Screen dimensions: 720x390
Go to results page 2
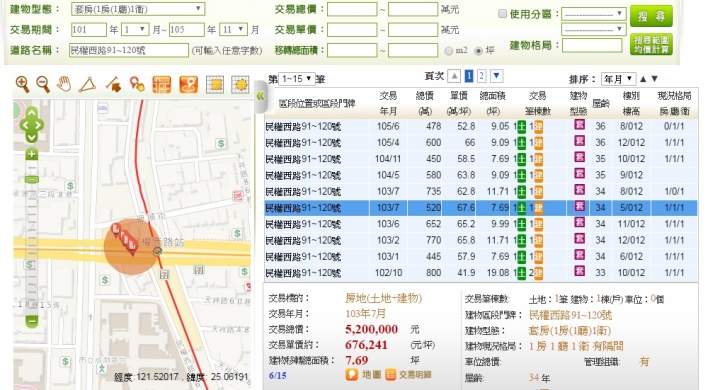(x=481, y=76)
